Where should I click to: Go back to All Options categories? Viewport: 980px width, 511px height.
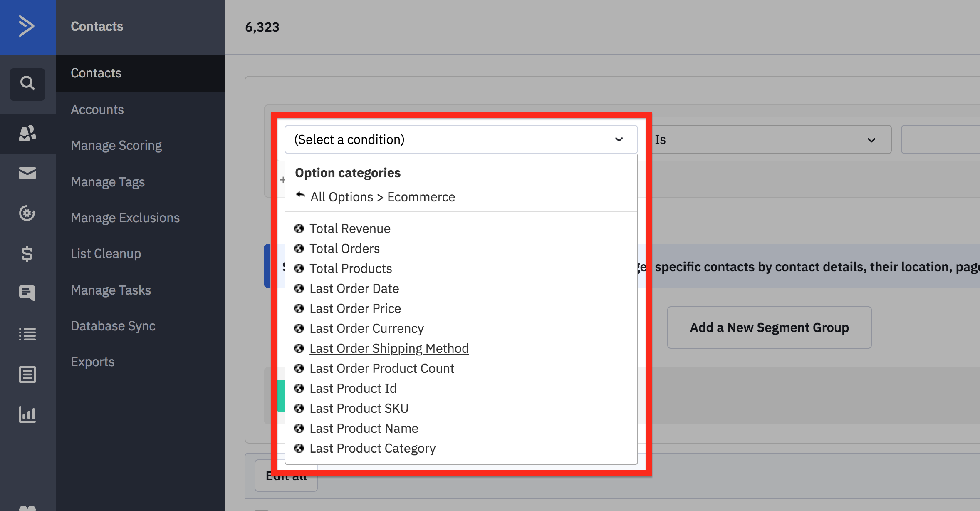coord(342,197)
